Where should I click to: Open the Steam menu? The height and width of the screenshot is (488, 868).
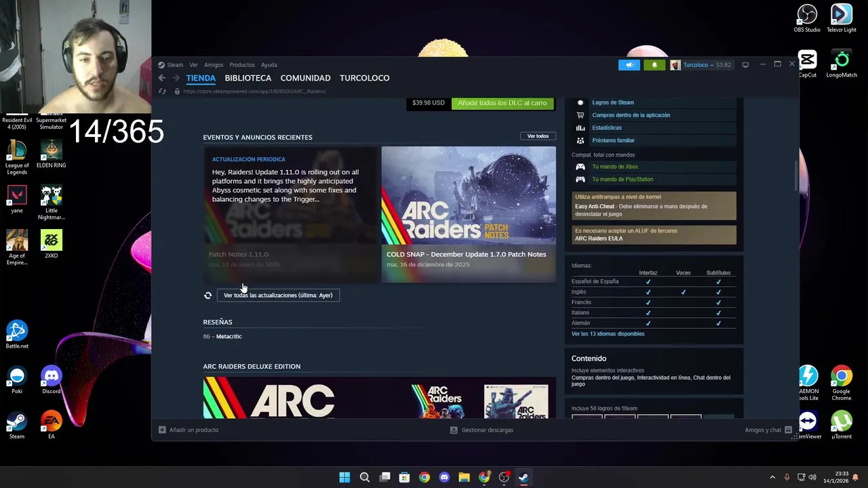(175, 65)
